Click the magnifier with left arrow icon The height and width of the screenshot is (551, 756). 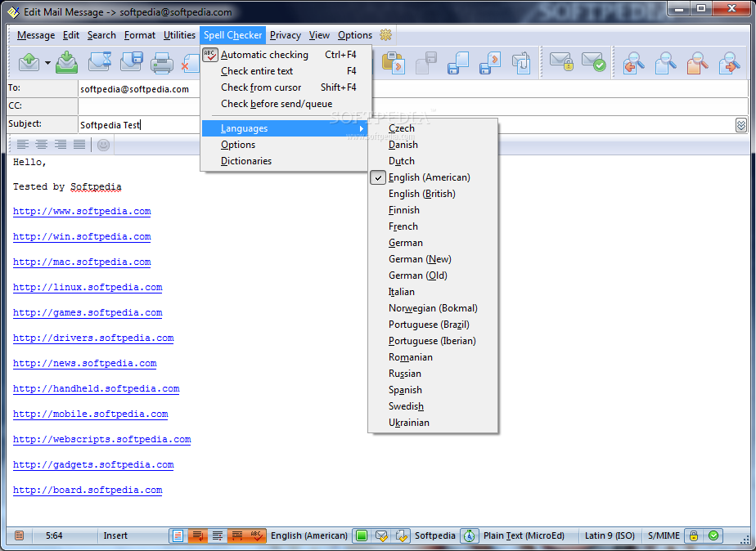pyautogui.click(x=633, y=63)
